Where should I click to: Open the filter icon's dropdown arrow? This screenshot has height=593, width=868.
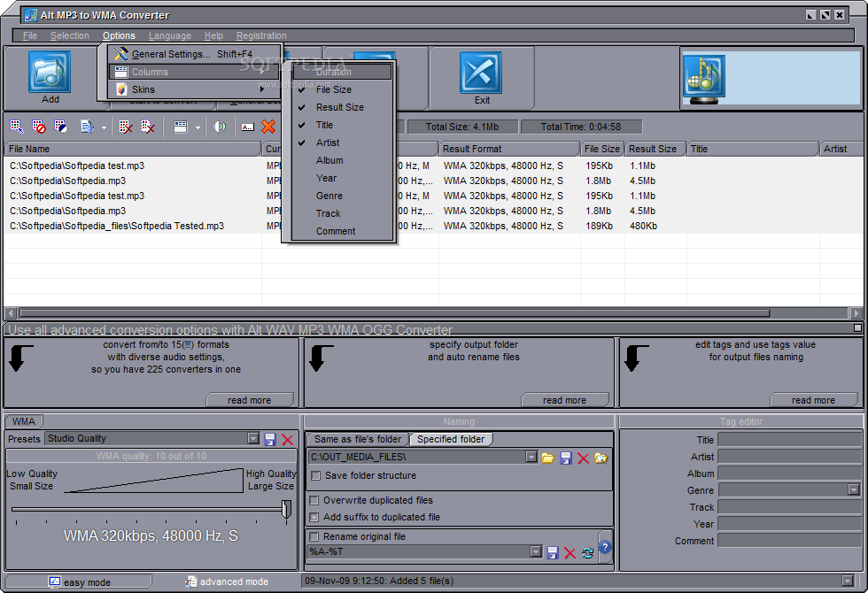point(104,127)
